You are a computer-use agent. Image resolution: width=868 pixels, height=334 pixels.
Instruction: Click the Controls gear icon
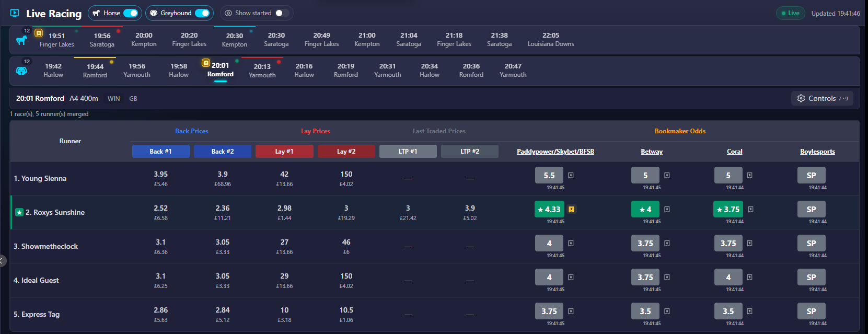tap(801, 98)
